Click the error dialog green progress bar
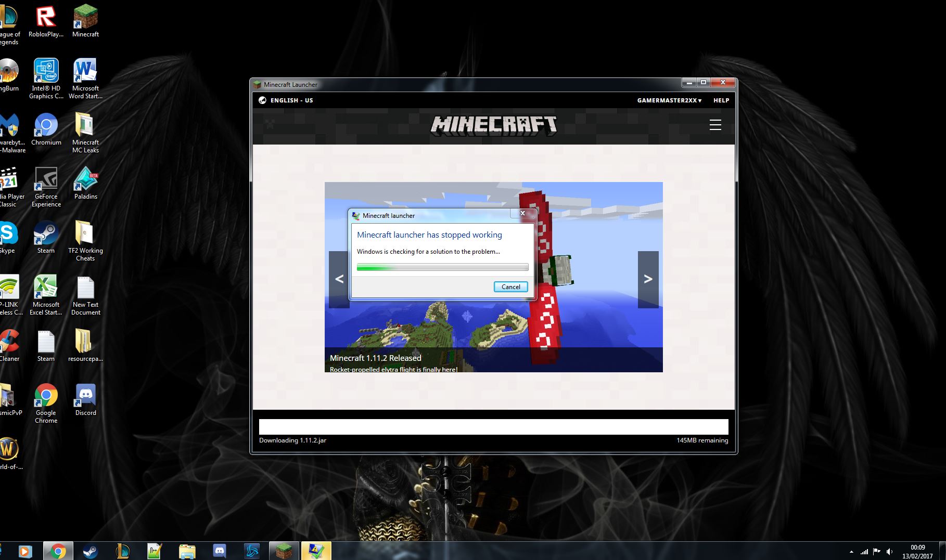Screen dimensions: 946x560 (442, 267)
